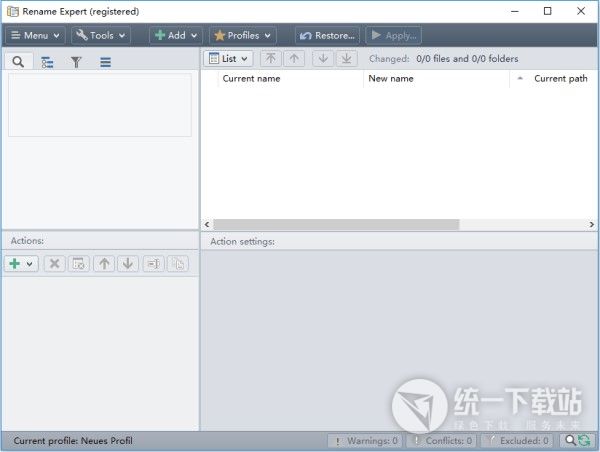Show Conflicts: 0 in status bar

point(442,441)
